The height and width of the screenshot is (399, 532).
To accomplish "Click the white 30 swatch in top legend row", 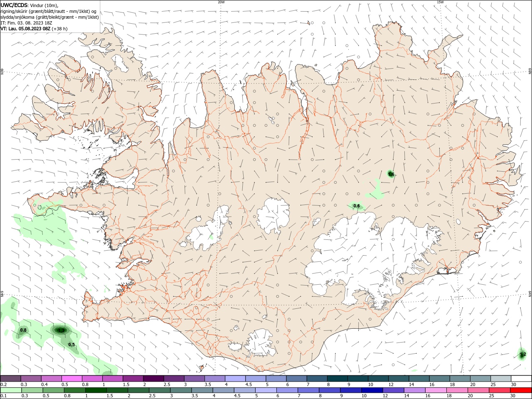I will tap(521, 379).
